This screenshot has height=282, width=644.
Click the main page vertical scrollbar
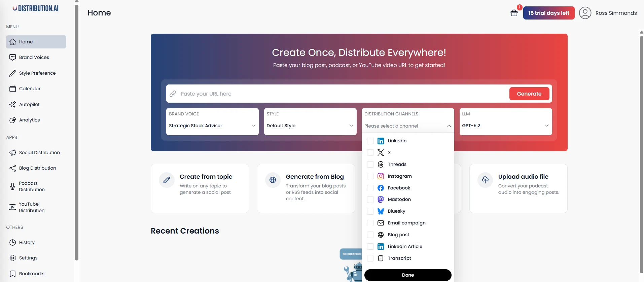pyautogui.click(x=641, y=155)
